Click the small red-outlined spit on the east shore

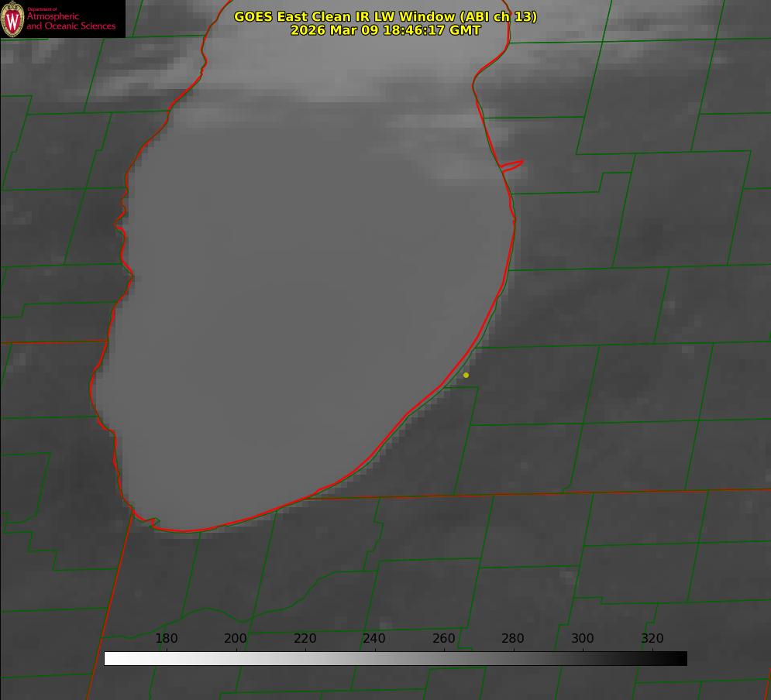[511, 166]
